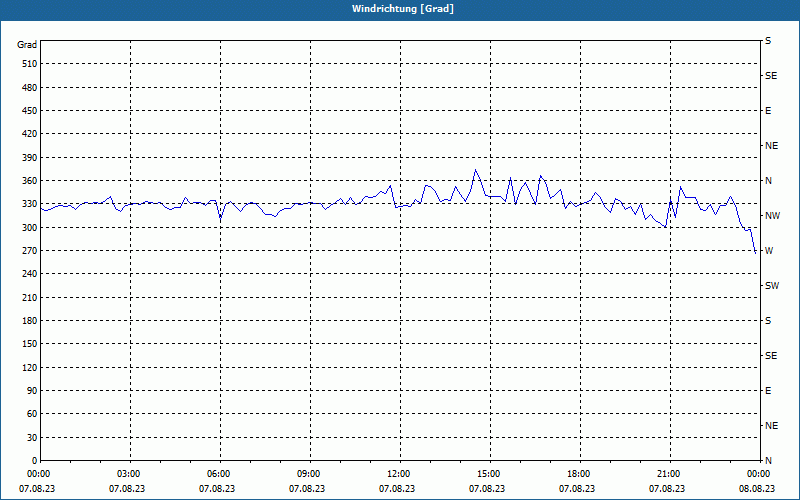Select the 60 y-axis value

32,414
